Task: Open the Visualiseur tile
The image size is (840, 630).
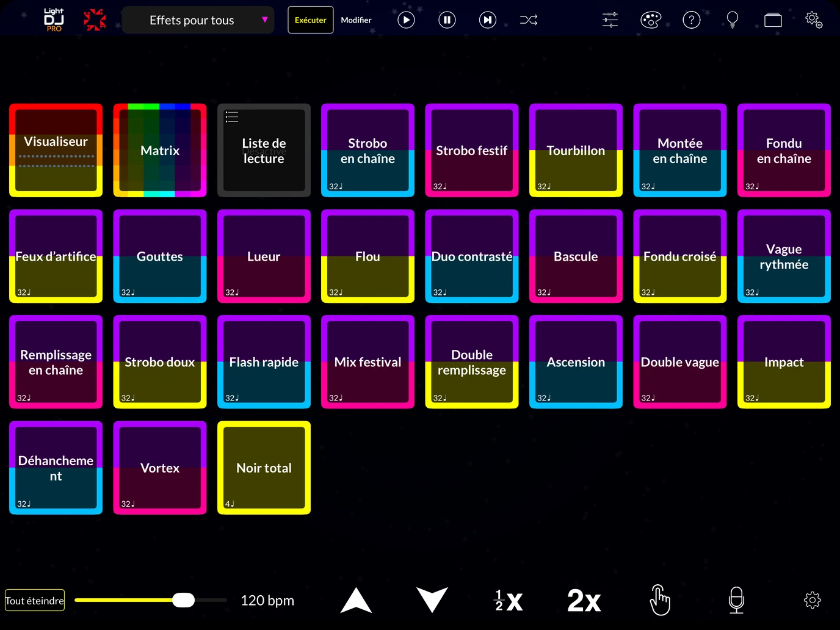Action: coord(56,150)
